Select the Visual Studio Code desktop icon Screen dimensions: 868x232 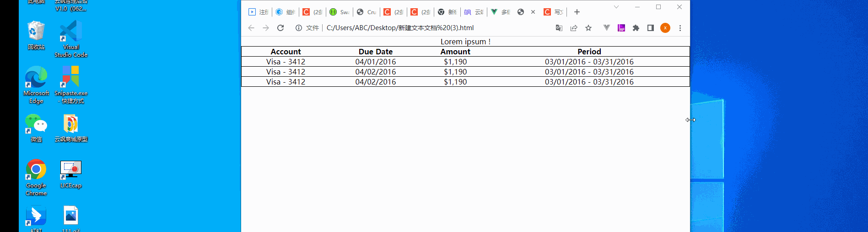coord(71,39)
